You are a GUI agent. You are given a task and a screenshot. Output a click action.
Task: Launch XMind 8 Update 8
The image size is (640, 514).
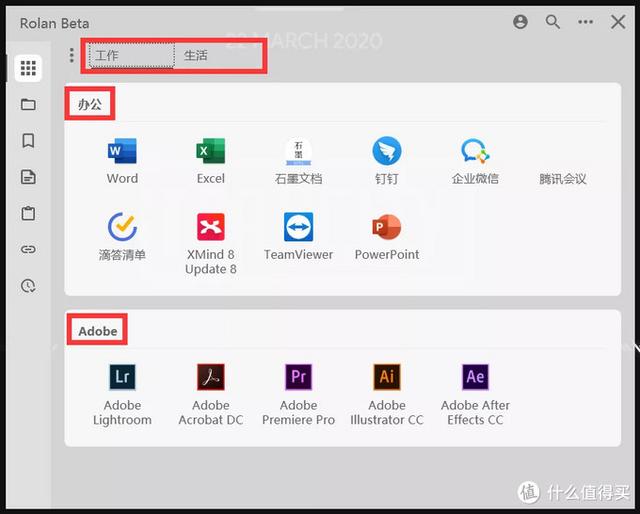pos(211,244)
